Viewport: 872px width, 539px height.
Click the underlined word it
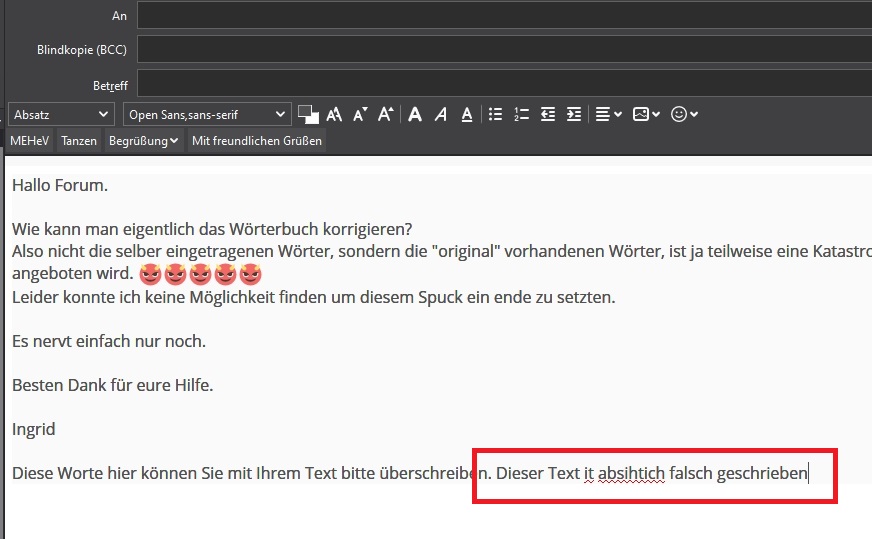[589, 473]
